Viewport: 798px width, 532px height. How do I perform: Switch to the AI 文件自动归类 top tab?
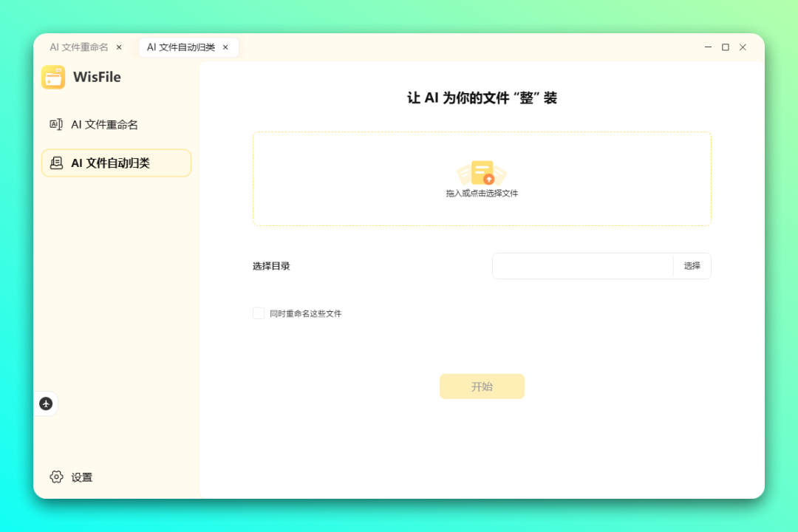click(180, 47)
